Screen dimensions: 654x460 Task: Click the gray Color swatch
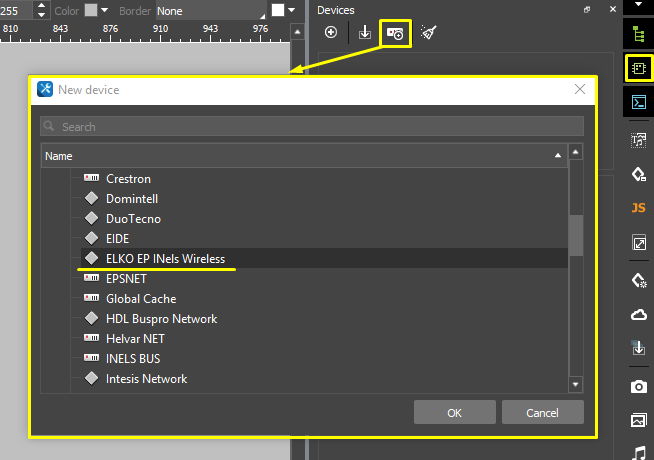[91, 11]
